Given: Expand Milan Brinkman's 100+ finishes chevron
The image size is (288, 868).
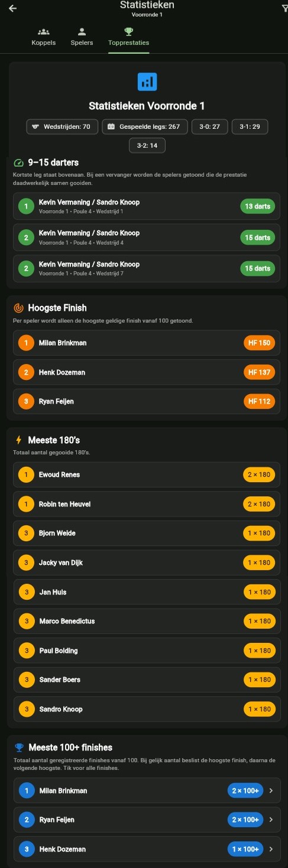Looking at the screenshot, I should point(271,791).
